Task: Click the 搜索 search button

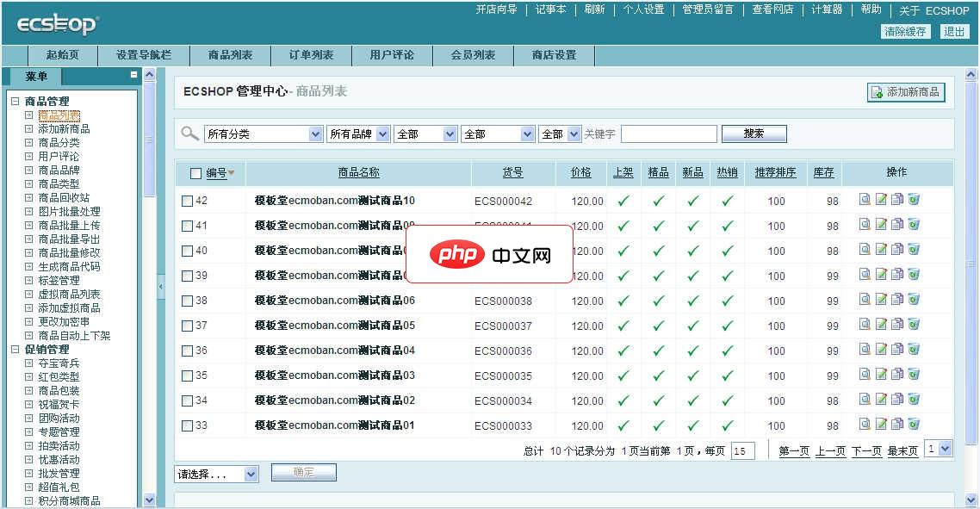Action: pyautogui.click(x=754, y=133)
